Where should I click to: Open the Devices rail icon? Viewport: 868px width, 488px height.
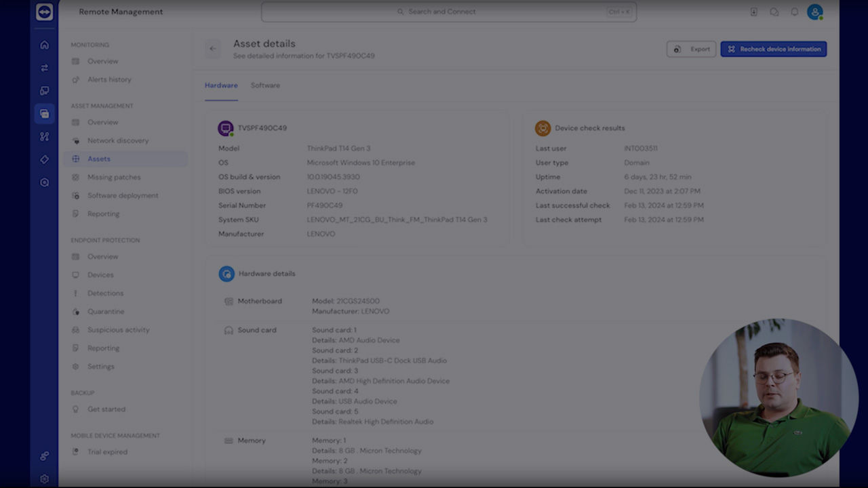point(44,91)
